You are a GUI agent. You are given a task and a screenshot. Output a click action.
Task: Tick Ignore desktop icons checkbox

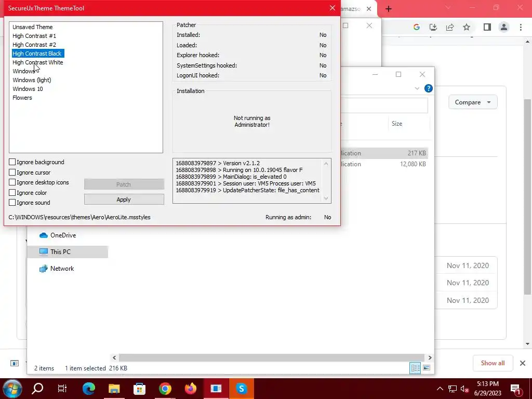pyautogui.click(x=12, y=182)
